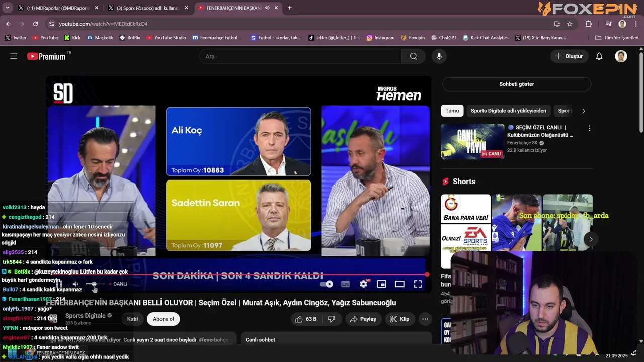This screenshot has height=362, width=644.
Task: Expand tab search dropdown arrow
Action: (7, 8)
